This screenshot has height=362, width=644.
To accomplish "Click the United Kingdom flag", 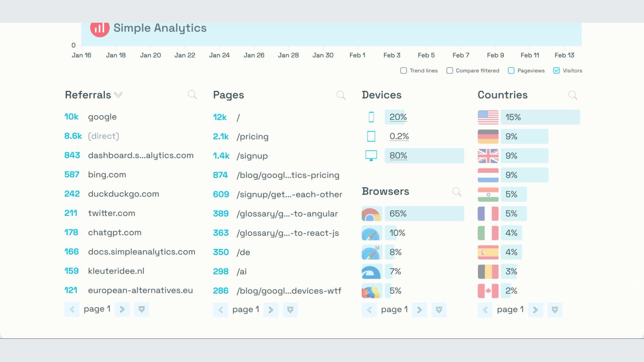I will 488,156.
